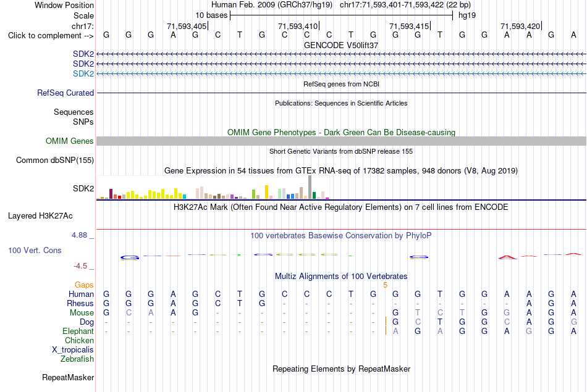The height and width of the screenshot is (392, 587).
Task: Click the 71,593,420 coordinate marker
Action: (x=520, y=26)
